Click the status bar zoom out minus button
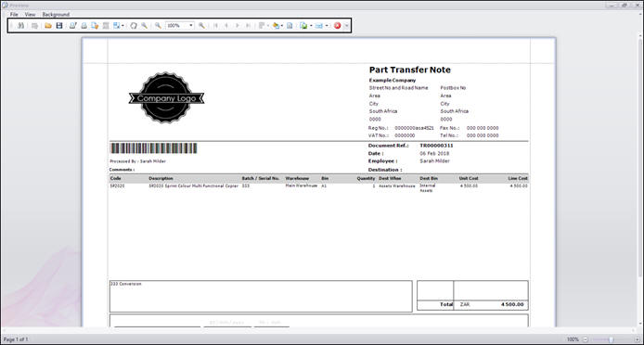Image resolution: width=644 pixels, height=345 pixels. tap(586, 339)
